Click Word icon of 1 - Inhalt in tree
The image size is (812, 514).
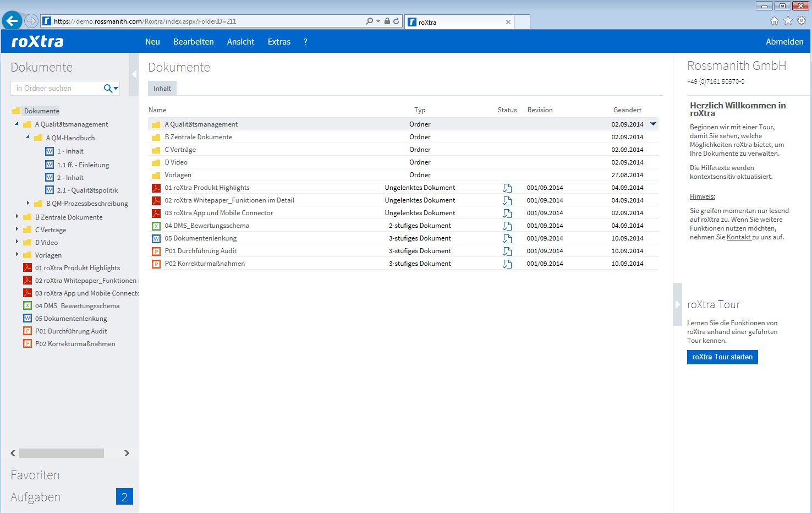(50, 151)
